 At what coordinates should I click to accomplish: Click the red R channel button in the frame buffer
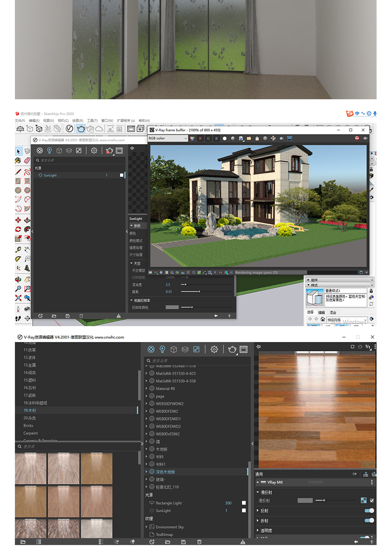click(x=200, y=138)
